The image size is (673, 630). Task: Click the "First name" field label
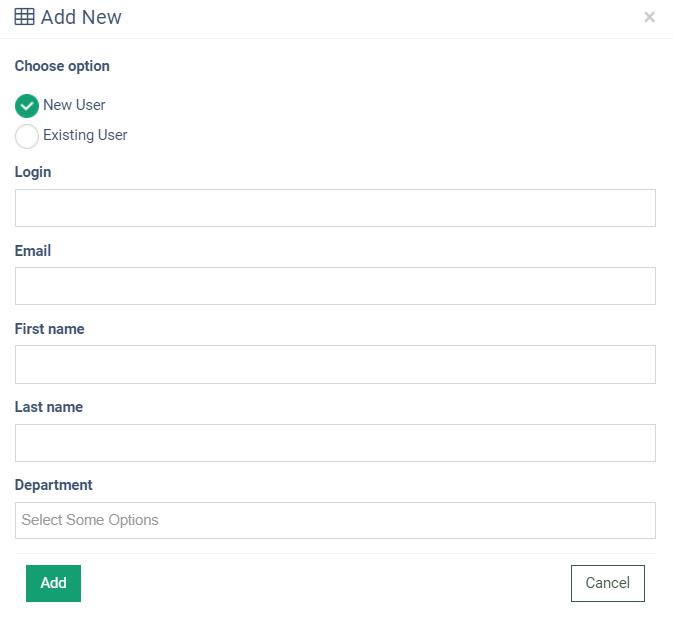click(50, 329)
